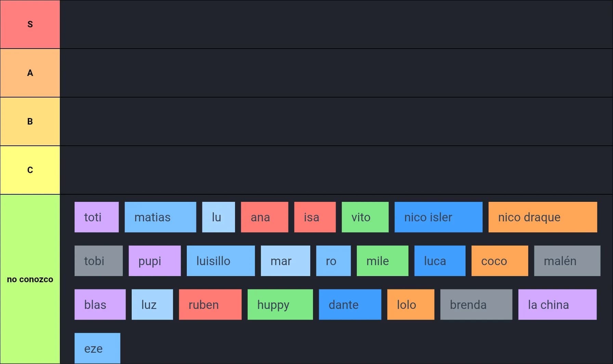
Task: Click the S tier label
Action: (x=30, y=24)
